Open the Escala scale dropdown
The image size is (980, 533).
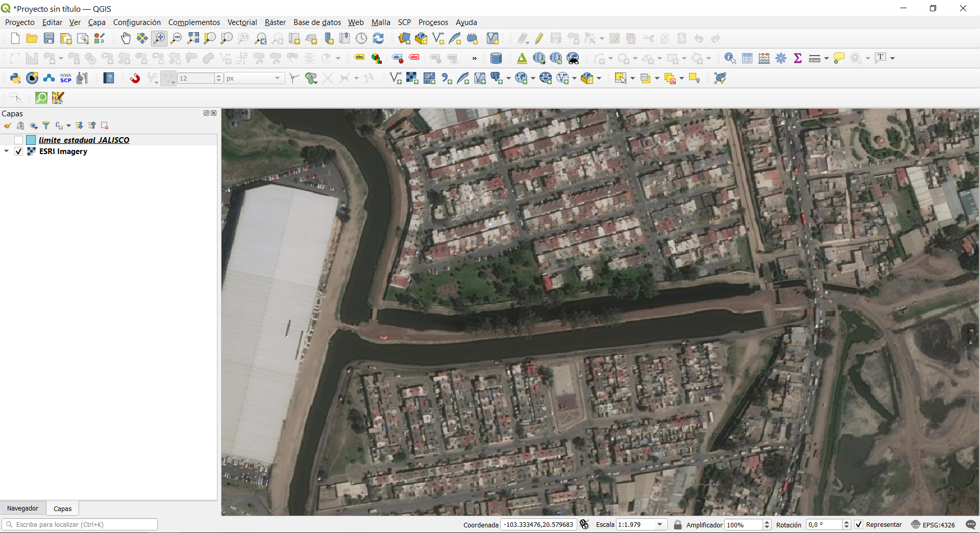(660, 524)
